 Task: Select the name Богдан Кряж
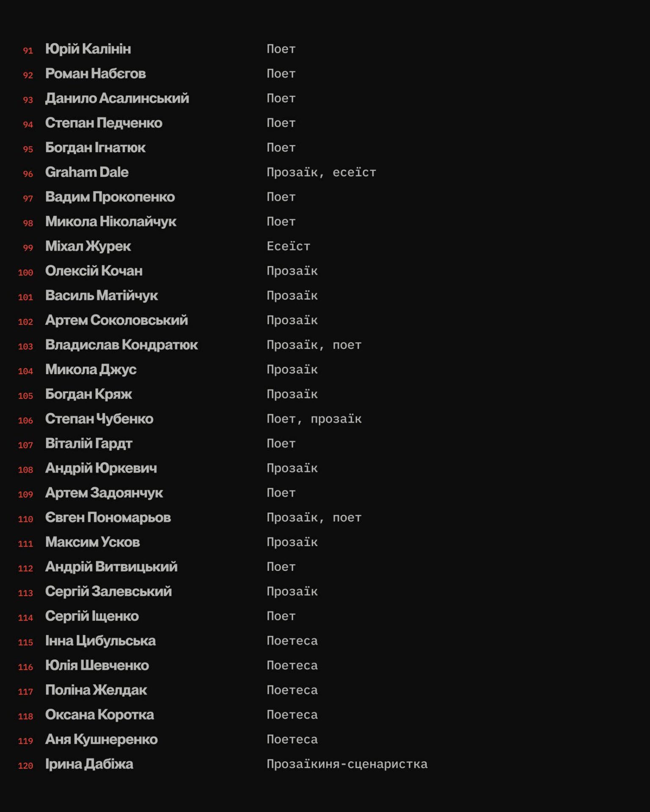tap(89, 394)
